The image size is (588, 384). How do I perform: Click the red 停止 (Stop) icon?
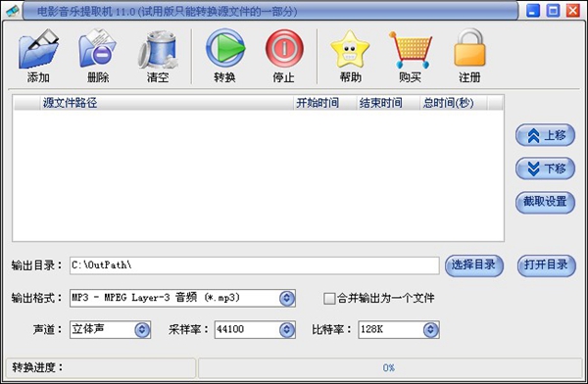284,49
